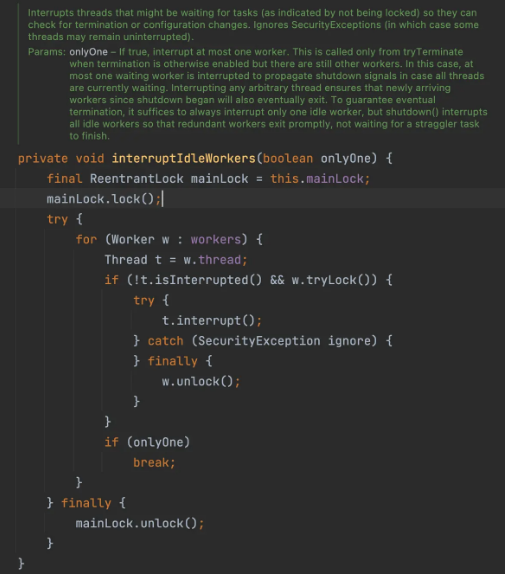Click the for keyword
The height and width of the screenshot is (574, 505).
(86, 239)
